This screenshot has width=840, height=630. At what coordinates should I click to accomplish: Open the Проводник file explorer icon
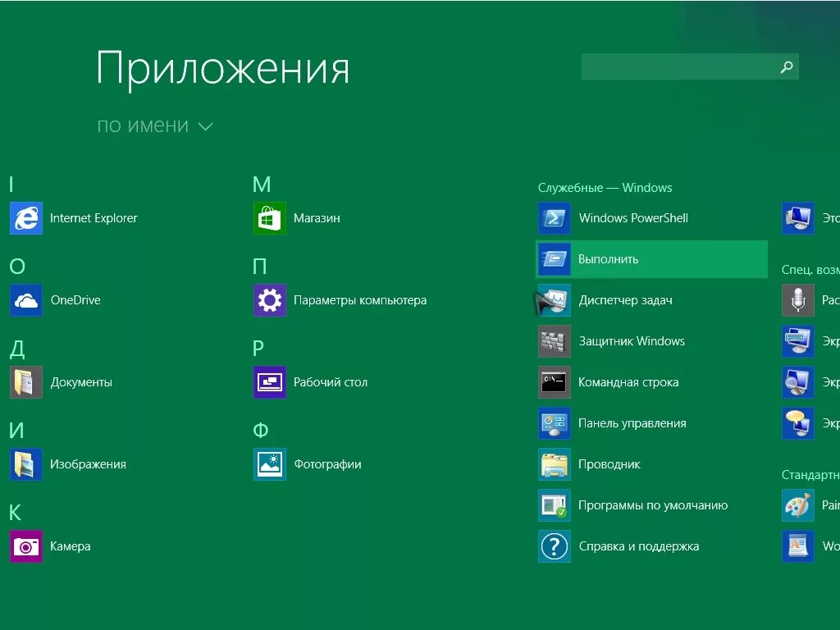555,464
